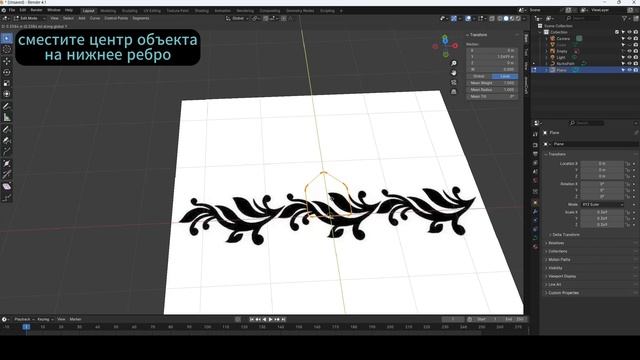Hide the Light object in viewport
The height and width of the screenshot is (360, 640).
629,57
